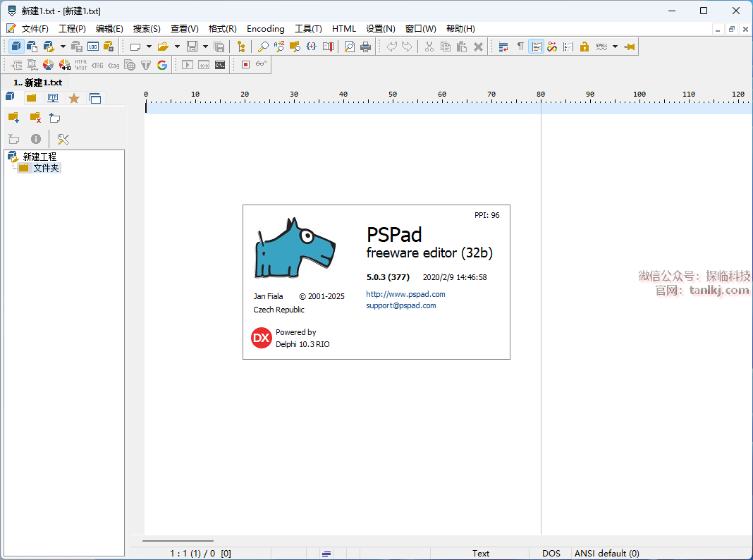Open the SPELL check dropdown arrow
753x560 pixels.
pyautogui.click(x=615, y=47)
